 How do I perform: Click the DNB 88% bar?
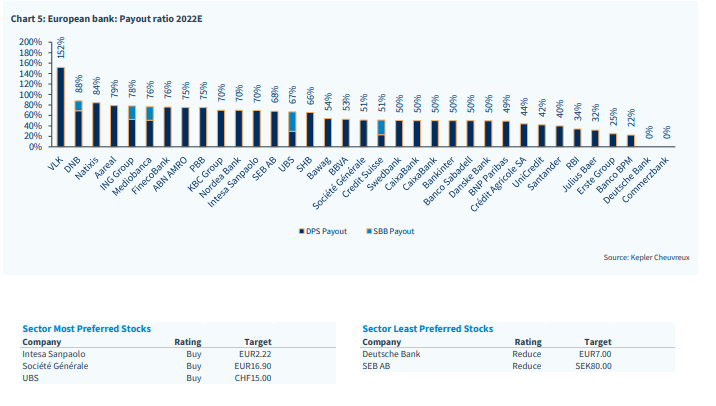pos(79,124)
